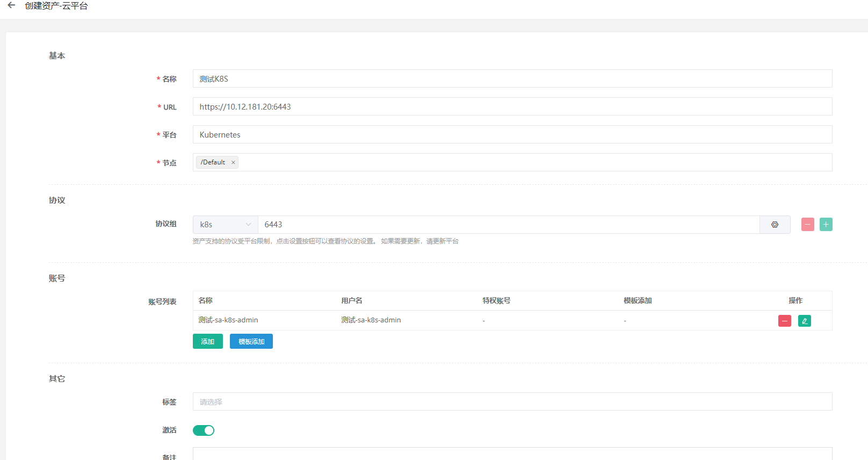Click the blue 模板添加 button
The height and width of the screenshot is (460, 868).
(x=251, y=341)
